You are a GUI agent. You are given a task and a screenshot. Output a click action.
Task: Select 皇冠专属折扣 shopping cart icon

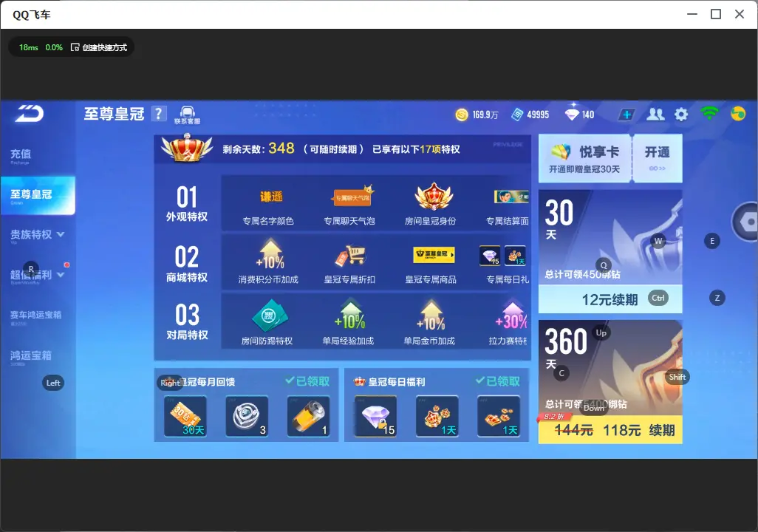351,256
